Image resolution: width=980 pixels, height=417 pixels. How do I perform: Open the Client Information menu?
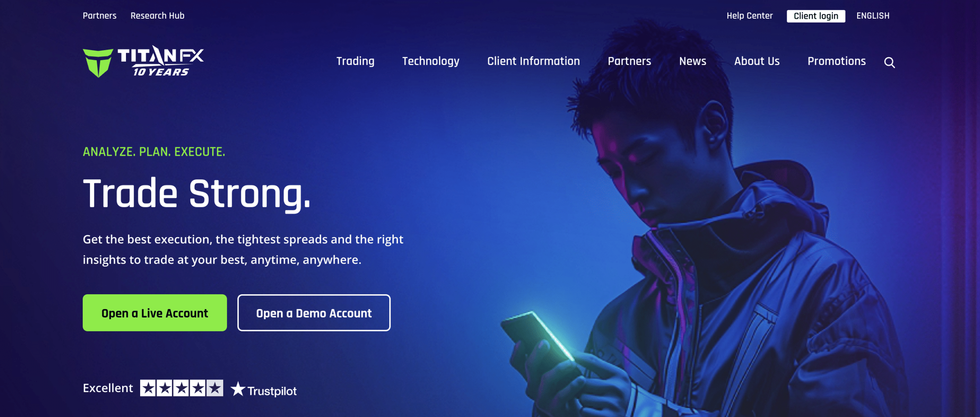coord(533,61)
